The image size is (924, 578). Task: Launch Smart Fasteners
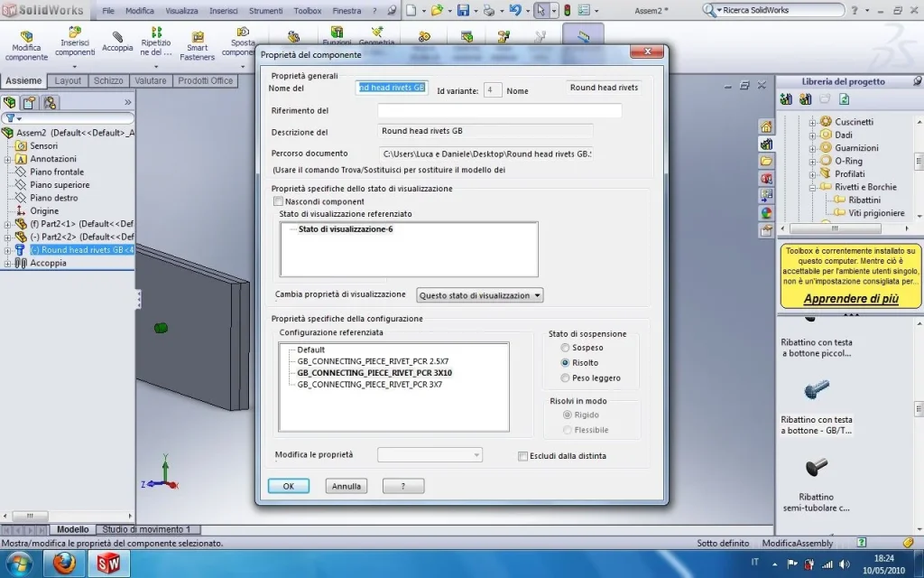coord(198,46)
